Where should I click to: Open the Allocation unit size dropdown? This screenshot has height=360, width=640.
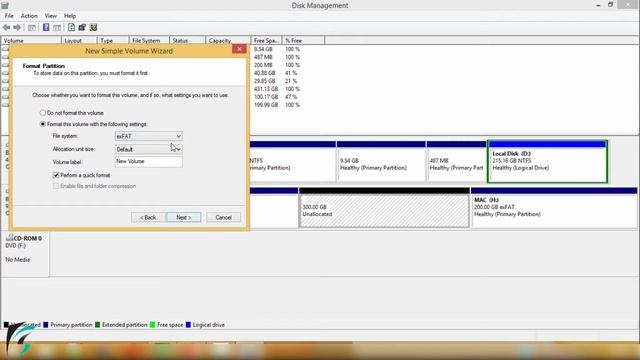pos(149,149)
